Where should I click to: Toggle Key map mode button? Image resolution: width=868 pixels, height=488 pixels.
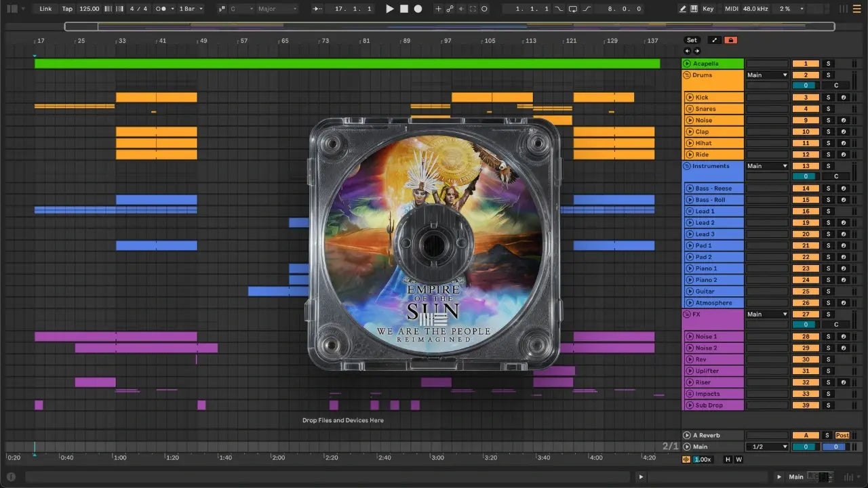[708, 9]
